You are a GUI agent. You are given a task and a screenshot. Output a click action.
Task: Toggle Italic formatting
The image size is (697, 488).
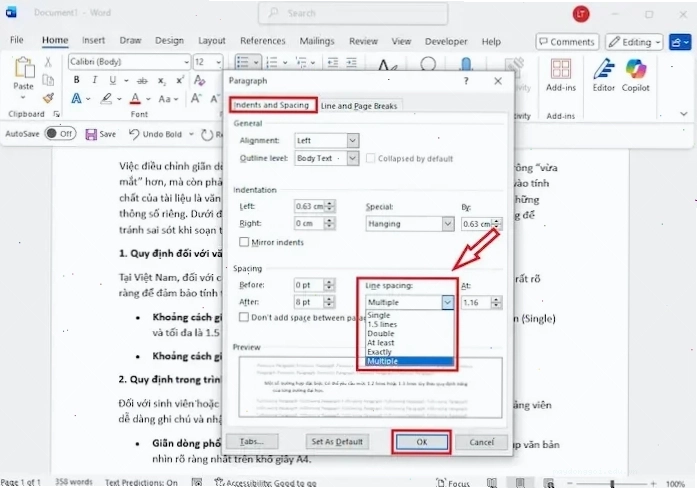point(94,80)
